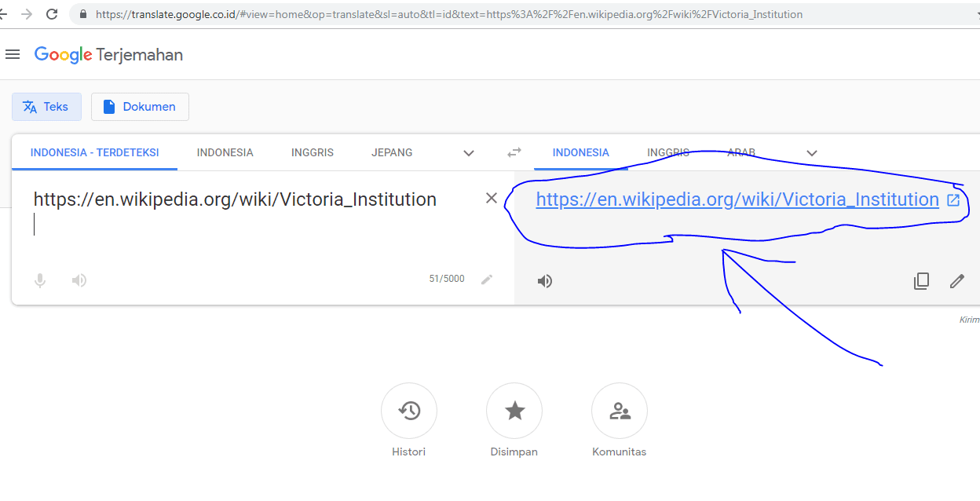This screenshot has width=980, height=501.
Task: Switch to the Teks tab
Action: tap(46, 106)
